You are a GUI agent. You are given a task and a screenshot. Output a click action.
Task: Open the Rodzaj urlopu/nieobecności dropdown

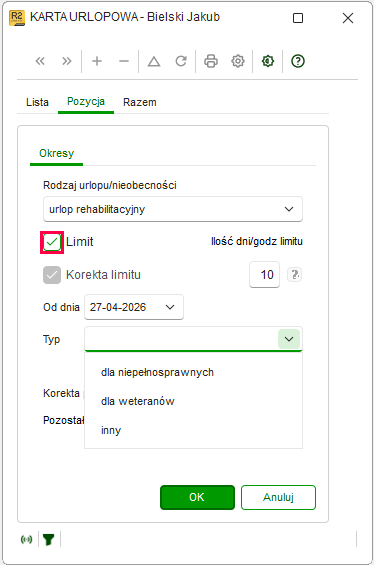coord(173,209)
